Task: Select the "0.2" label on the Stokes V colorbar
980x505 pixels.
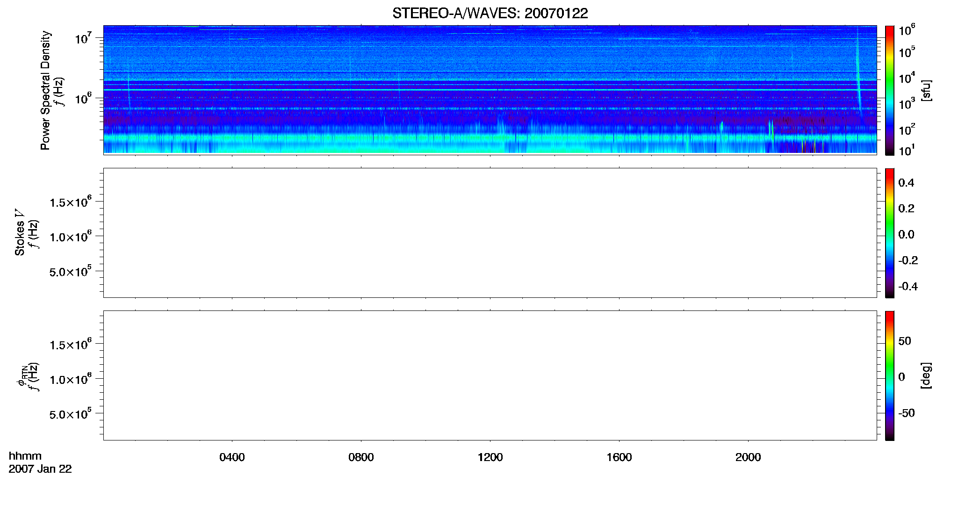Action: [906, 209]
